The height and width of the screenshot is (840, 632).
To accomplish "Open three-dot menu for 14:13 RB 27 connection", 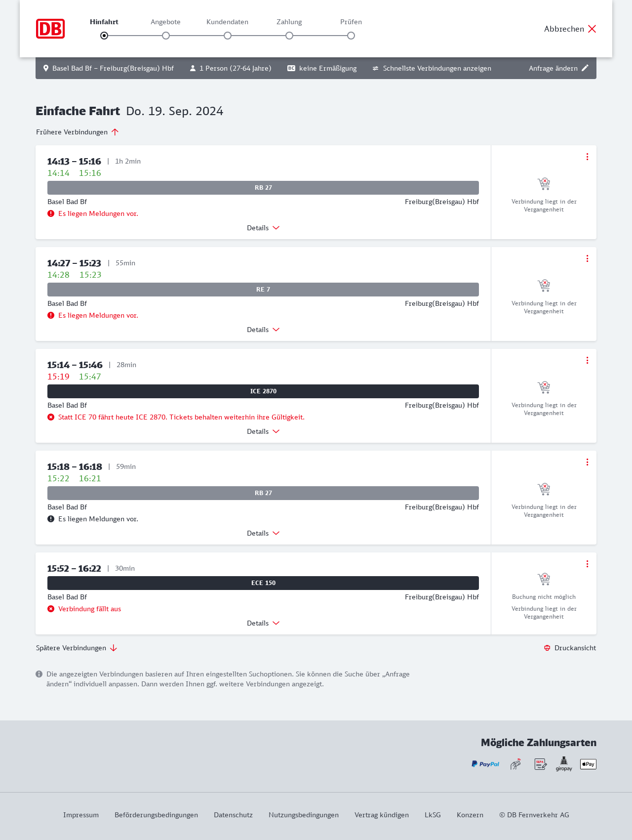I will click(x=587, y=157).
